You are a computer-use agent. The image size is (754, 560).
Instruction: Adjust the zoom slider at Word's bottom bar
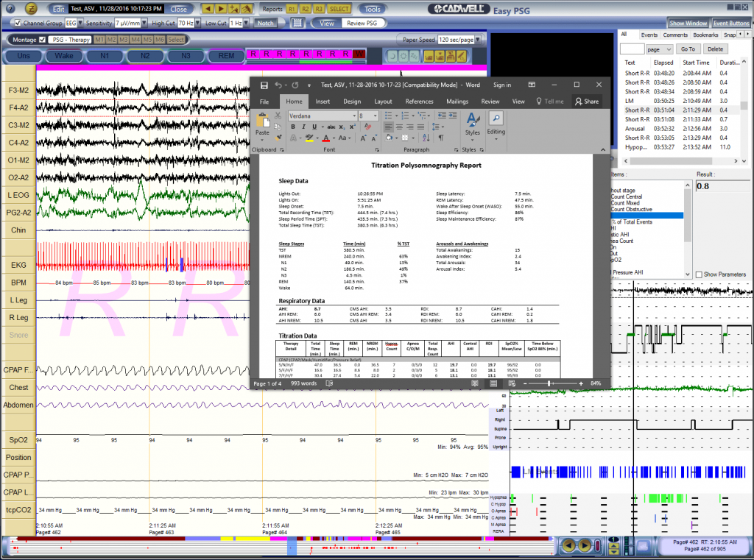tap(549, 383)
